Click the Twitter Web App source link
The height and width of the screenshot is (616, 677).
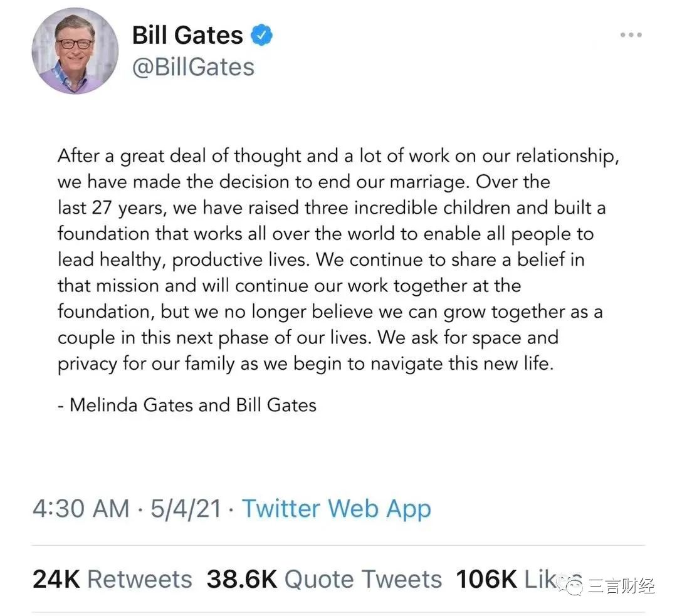click(x=337, y=508)
